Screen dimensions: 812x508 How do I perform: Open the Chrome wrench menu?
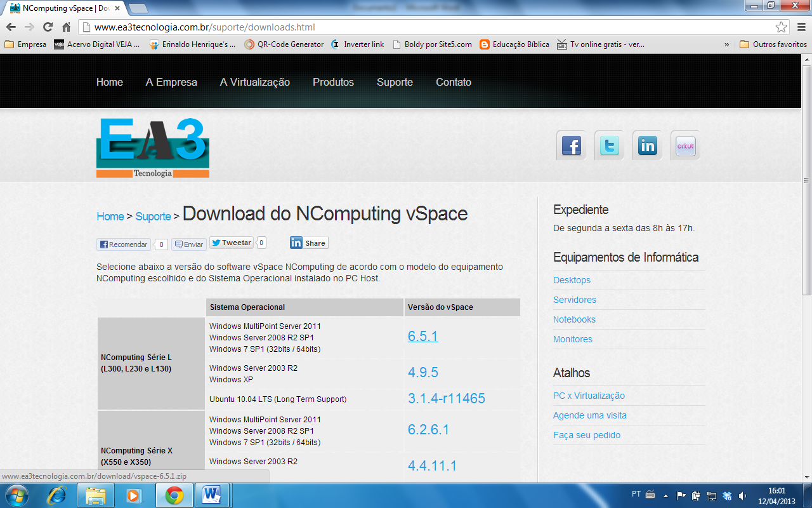pos(801,27)
